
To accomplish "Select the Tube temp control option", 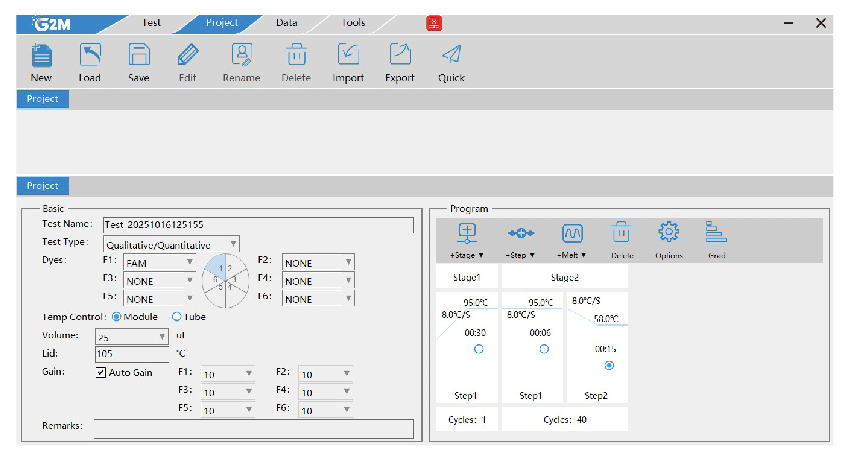I will click(x=178, y=317).
